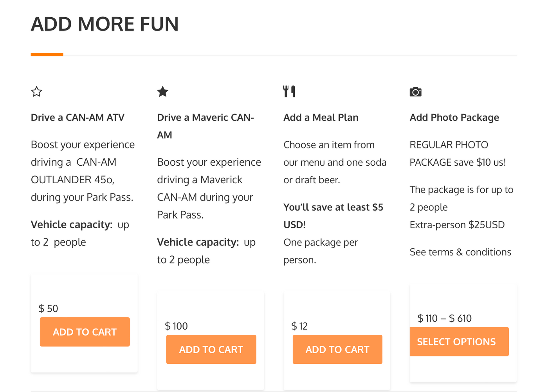Image resolution: width=548 pixels, height=392 pixels.
Task: Click the "ADD MORE FUN" section heading
Action: (105, 24)
